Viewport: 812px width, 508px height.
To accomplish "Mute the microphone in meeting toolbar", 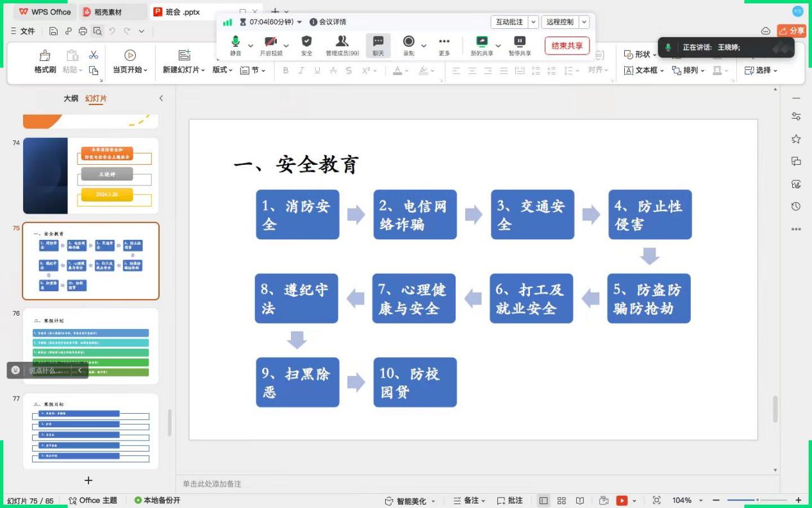I will pyautogui.click(x=235, y=42).
